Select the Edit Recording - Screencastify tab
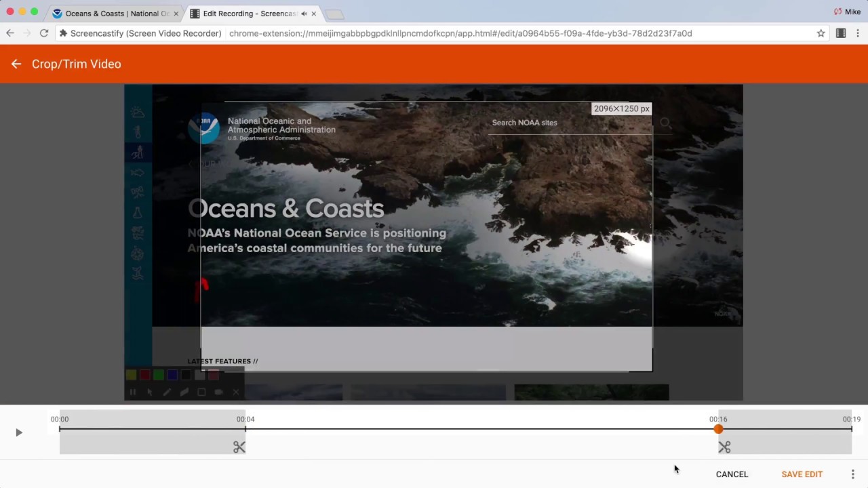The width and height of the screenshot is (868, 488). [253, 14]
